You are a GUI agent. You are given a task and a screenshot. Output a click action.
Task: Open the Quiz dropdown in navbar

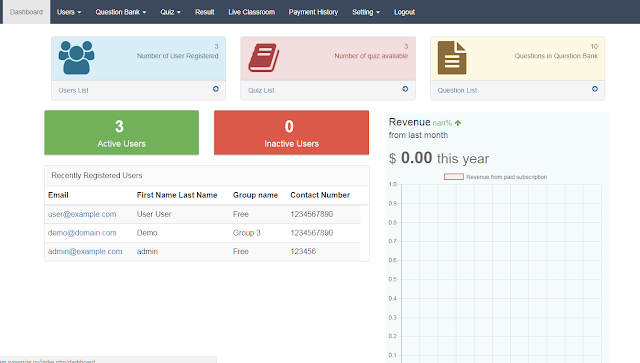[170, 12]
